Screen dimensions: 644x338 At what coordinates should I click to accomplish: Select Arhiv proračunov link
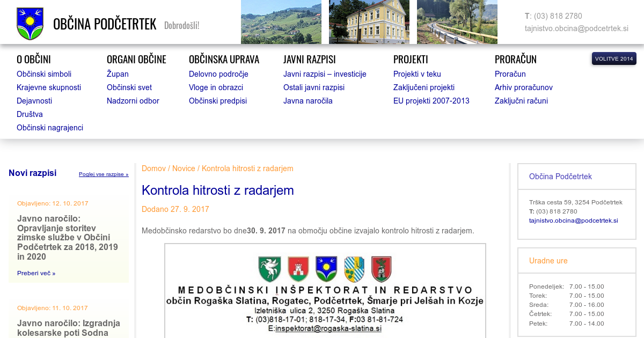(x=523, y=87)
